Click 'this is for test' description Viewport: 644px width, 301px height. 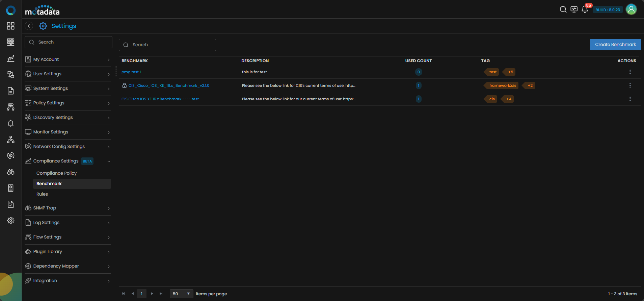(254, 72)
